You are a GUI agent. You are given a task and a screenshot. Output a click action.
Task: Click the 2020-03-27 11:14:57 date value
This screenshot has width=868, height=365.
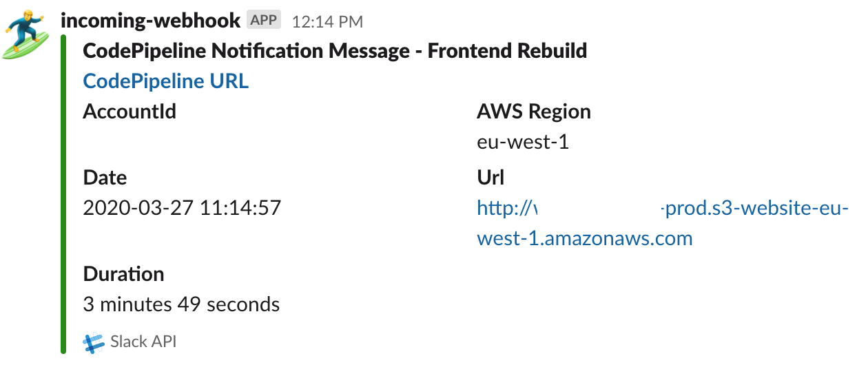click(x=182, y=208)
